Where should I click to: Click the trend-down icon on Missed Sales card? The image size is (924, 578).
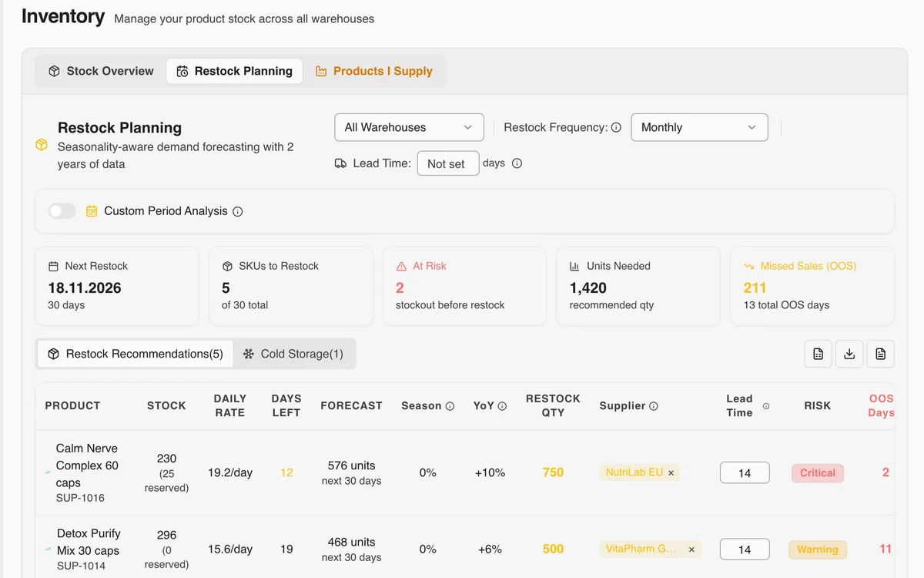click(x=748, y=266)
